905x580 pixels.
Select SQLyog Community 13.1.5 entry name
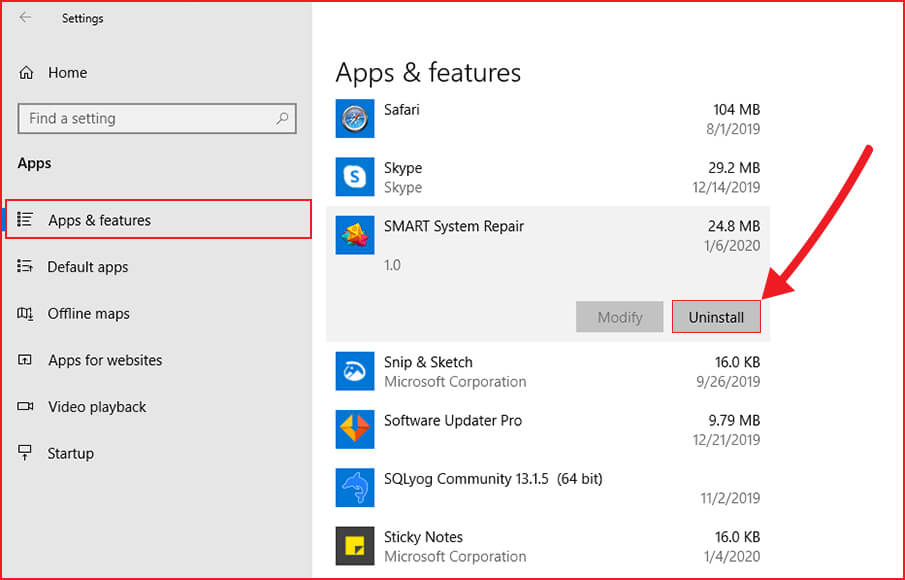pyautogui.click(x=493, y=479)
